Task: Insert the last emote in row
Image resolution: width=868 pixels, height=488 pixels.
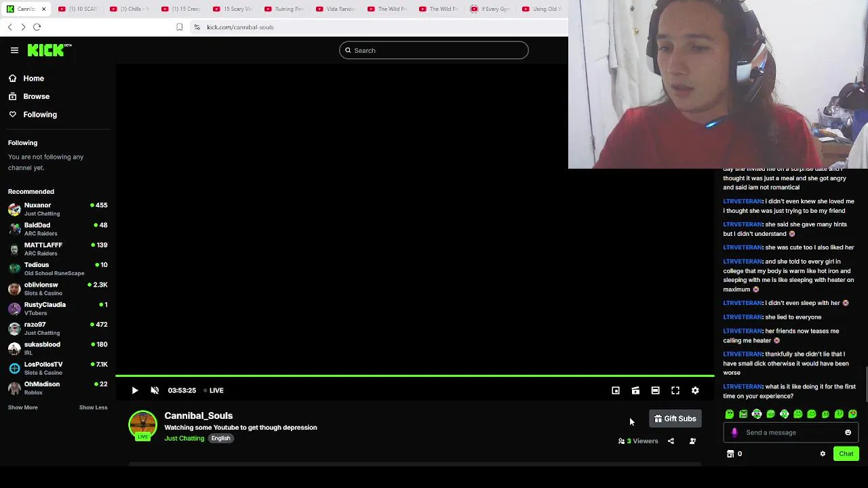Action: coord(852,414)
